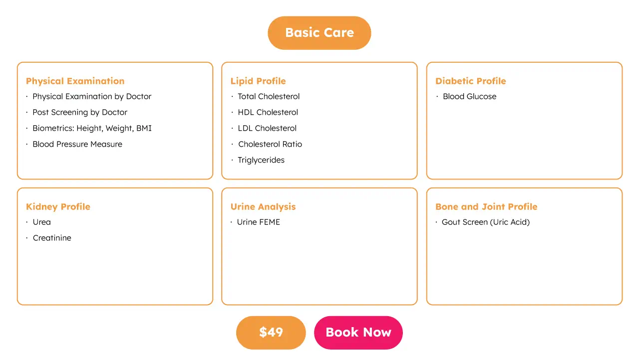
Task: Select the Total Cholesterol item
Action: coord(269,97)
